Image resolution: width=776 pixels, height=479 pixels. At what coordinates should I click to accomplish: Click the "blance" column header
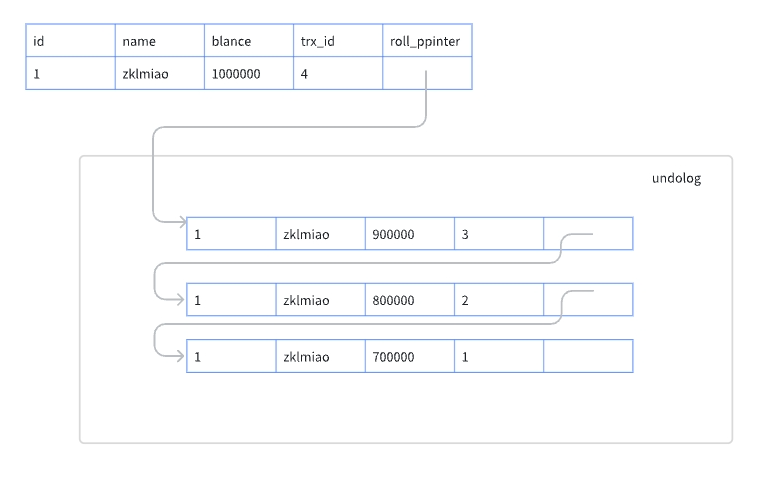[248, 41]
